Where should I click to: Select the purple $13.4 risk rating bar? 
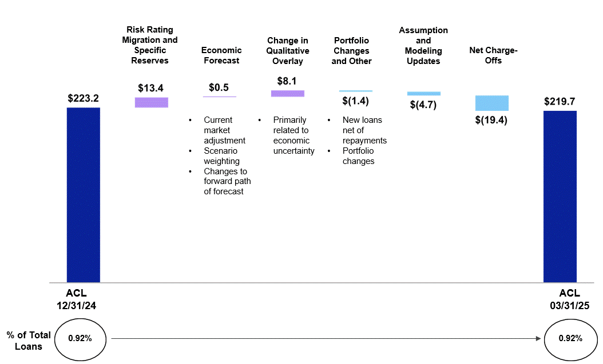click(x=152, y=102)
